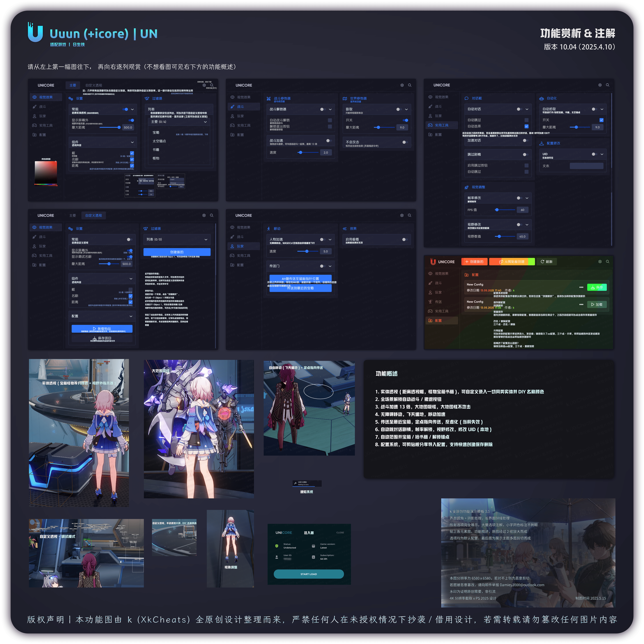Click the FPS 值 slider
Viewport: 644px width, 644px height.
coord(505,210)
